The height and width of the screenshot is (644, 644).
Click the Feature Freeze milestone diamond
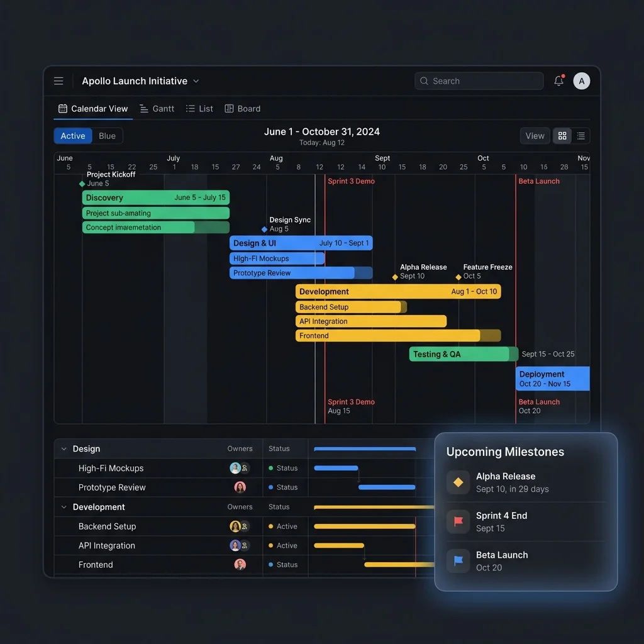coord(458,277)
